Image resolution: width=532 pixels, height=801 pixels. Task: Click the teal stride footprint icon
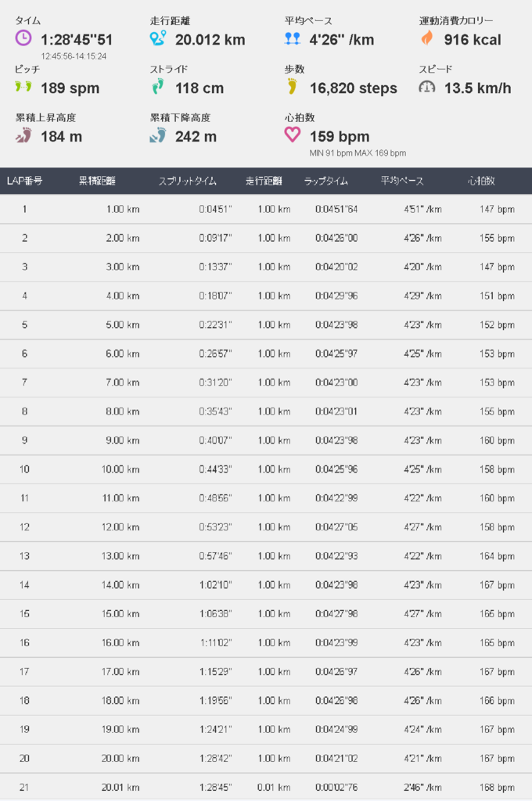[158, 87]
